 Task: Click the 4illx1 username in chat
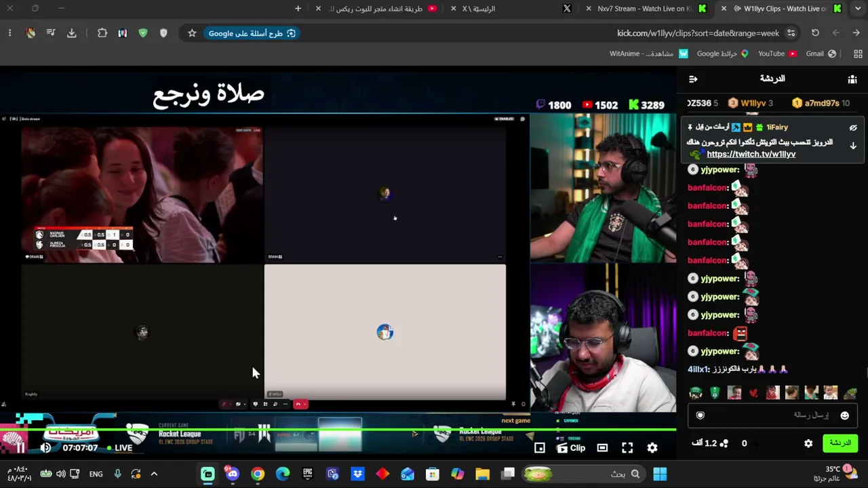click(x=697, y=369)
